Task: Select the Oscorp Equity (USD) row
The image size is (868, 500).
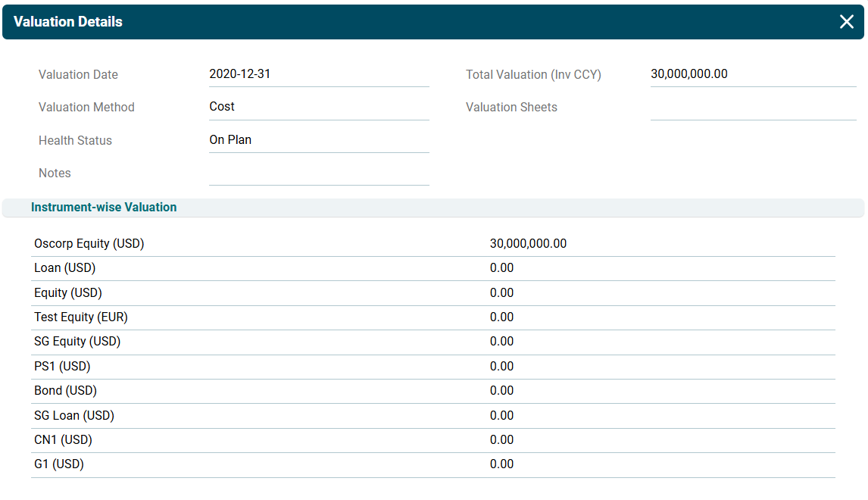Action: point(89,244)
